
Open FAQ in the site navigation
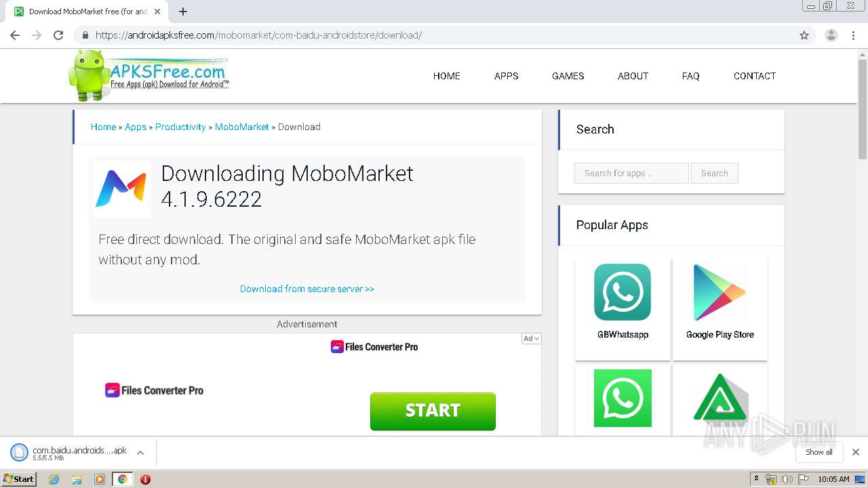[x=691, y=76]
